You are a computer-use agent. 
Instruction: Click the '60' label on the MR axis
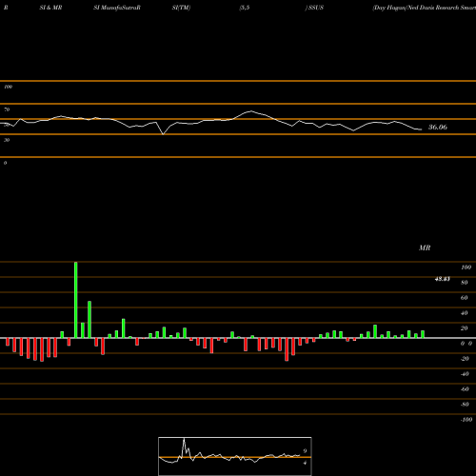pos(465,298)
